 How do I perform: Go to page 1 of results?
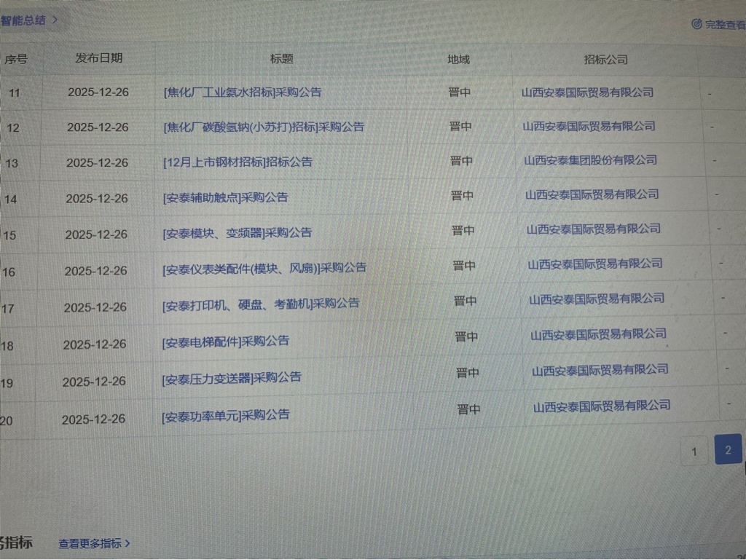pos(694,451)
